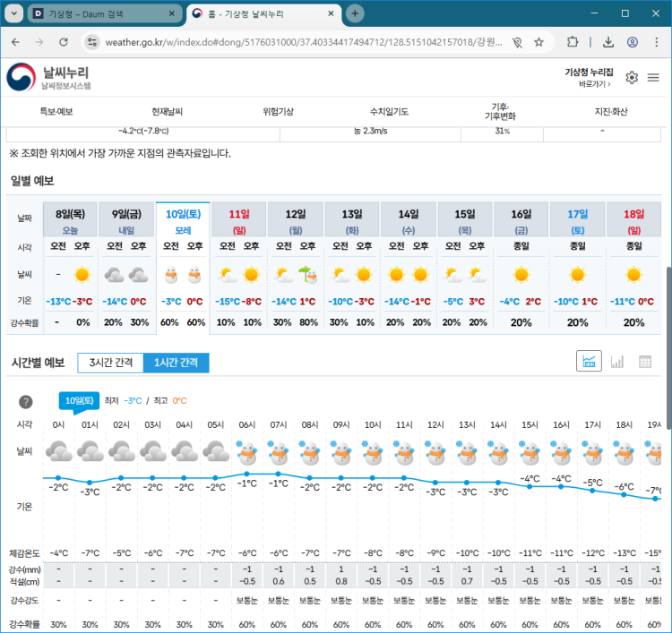Screen dimensions: 672x633
Task: Click the question mark help icon
Action: click(26, 402)
